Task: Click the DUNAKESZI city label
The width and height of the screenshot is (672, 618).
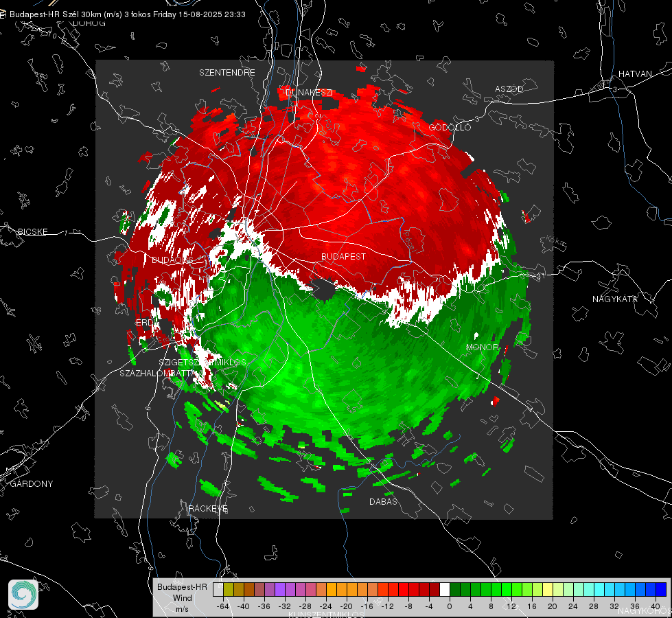Action: tap(309, 93)
